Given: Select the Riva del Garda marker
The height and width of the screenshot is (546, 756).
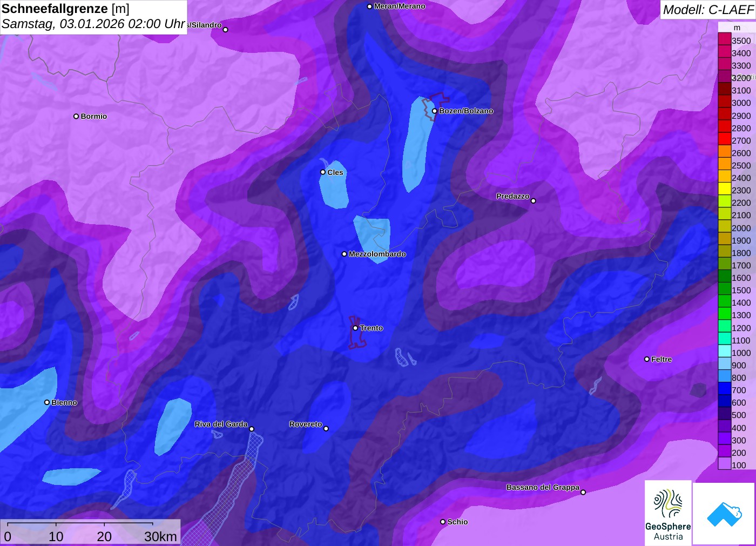Looking at the screenshot, I should click(x=252, y=429).
